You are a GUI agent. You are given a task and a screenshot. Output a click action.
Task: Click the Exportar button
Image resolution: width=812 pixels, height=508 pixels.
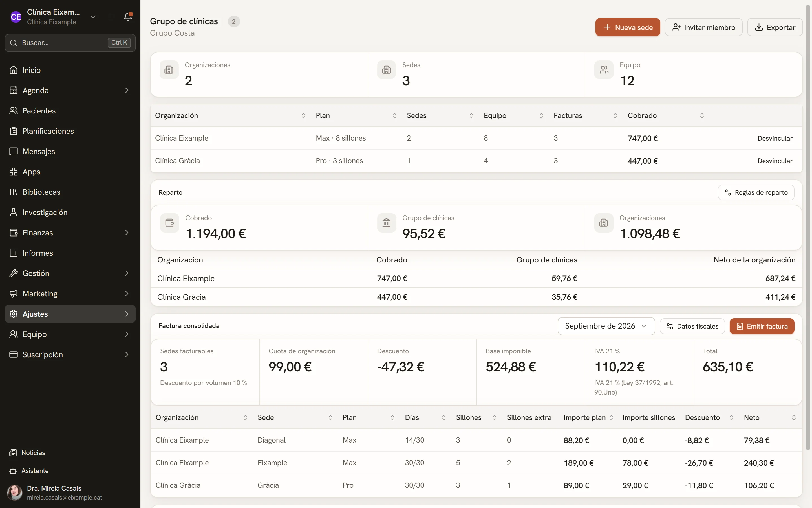[775, 27]
